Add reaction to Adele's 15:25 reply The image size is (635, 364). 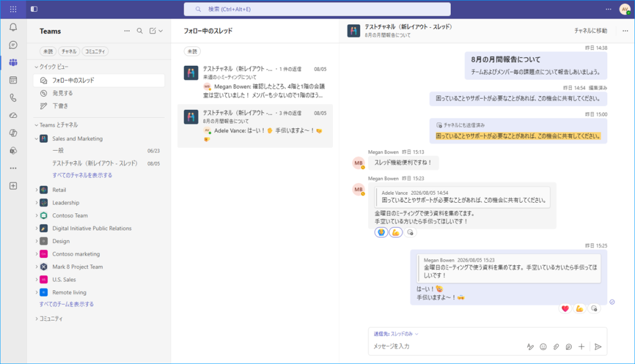point(594,309)
